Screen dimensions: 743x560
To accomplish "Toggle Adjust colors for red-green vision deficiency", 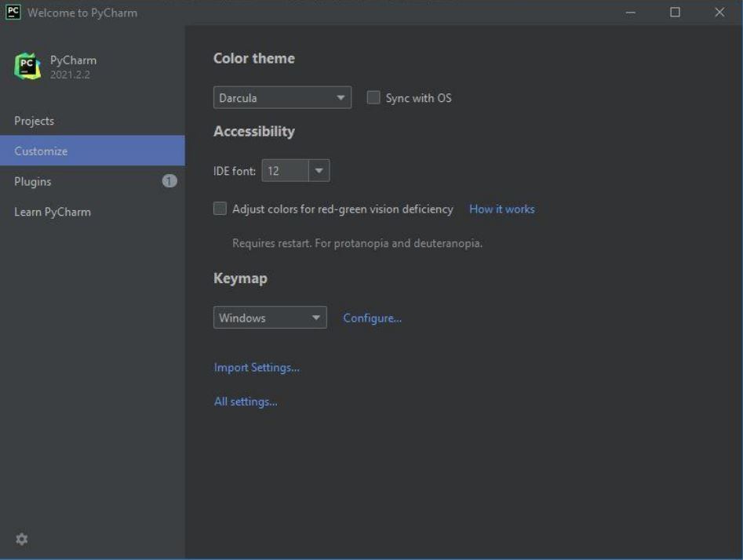I will [x=220, y=209].
